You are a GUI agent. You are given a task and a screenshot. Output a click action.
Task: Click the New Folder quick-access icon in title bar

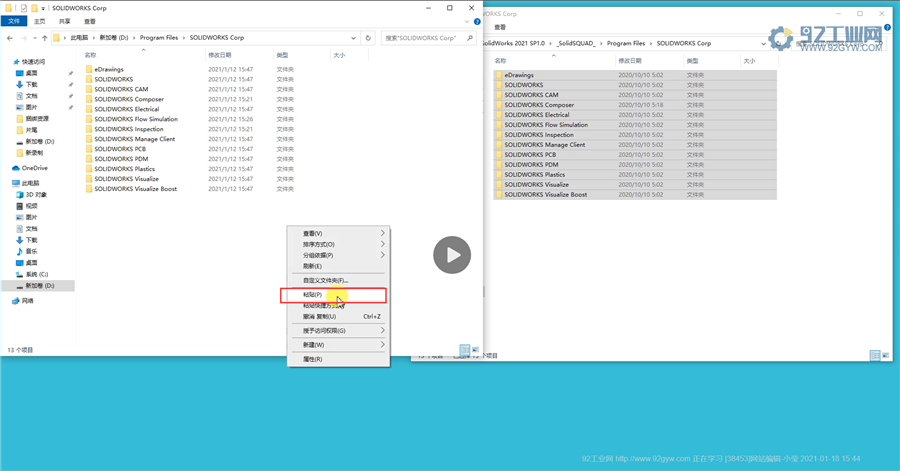tap(34, 8)
